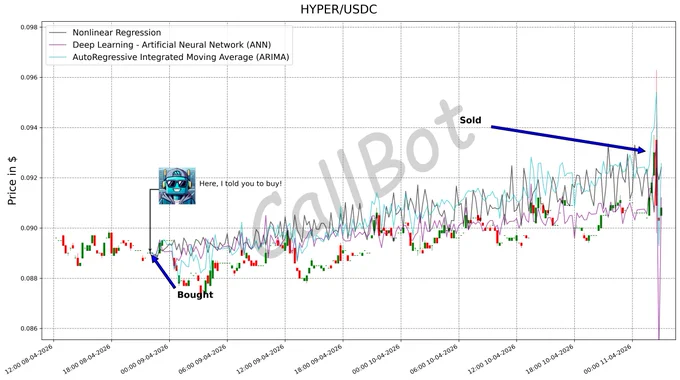Click the Bought annotation label
Image resolution: width=680 pixels, height=380 pixels.
tap(195, 295)
